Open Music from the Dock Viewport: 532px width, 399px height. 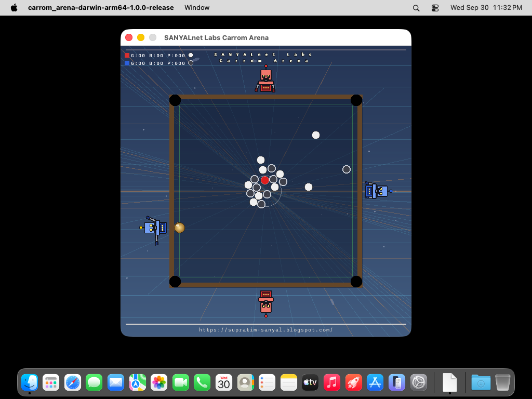332,383
